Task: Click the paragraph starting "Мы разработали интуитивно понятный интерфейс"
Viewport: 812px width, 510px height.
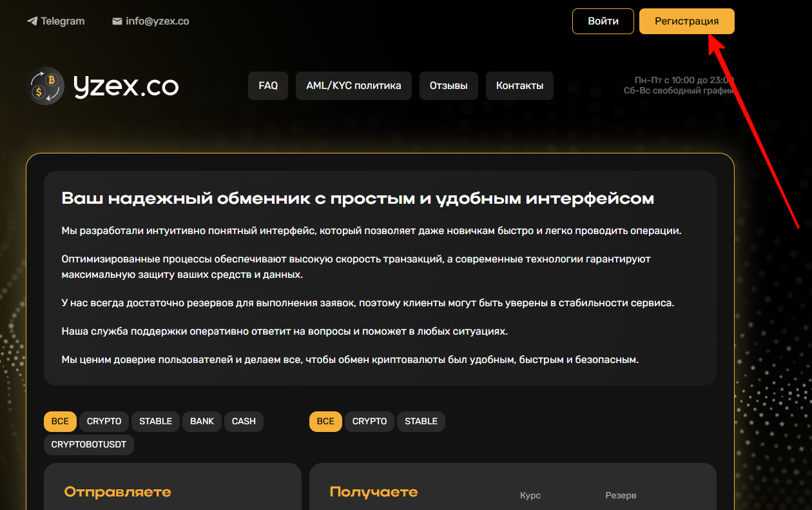Action: (x=371, y=231)
